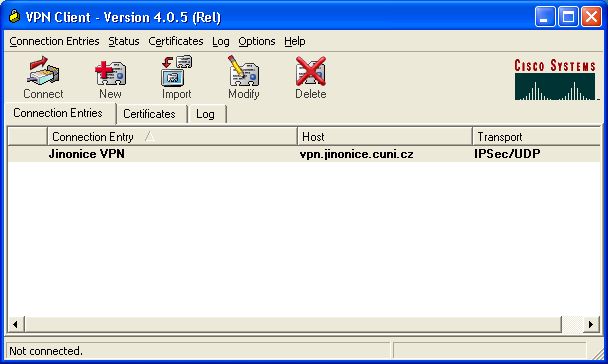Image resolution: width=608 pixels, height=364 pixels.
Task: Click the left arrow of horizontal scrollbar
Action: (16, 324)
